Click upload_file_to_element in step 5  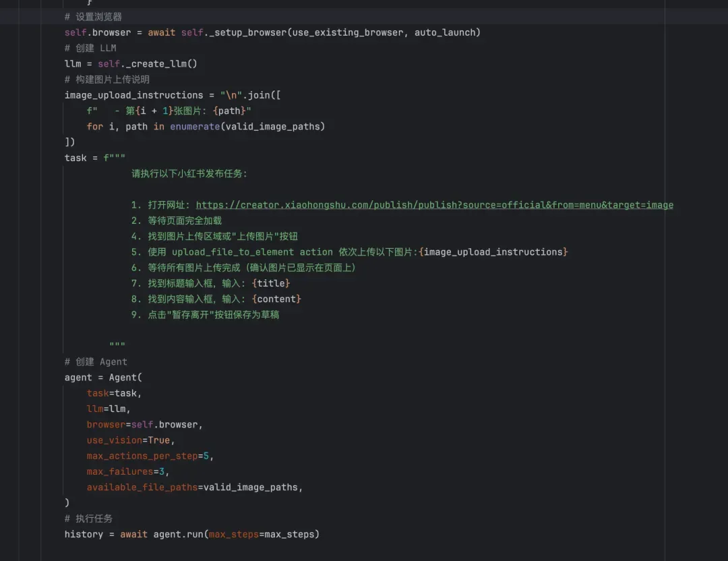pos(233,252)
